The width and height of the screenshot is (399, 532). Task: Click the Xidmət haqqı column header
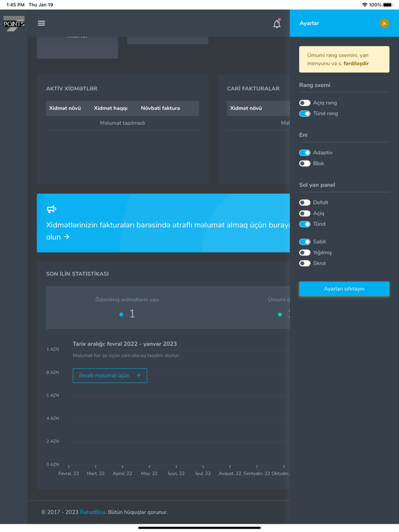111,108
